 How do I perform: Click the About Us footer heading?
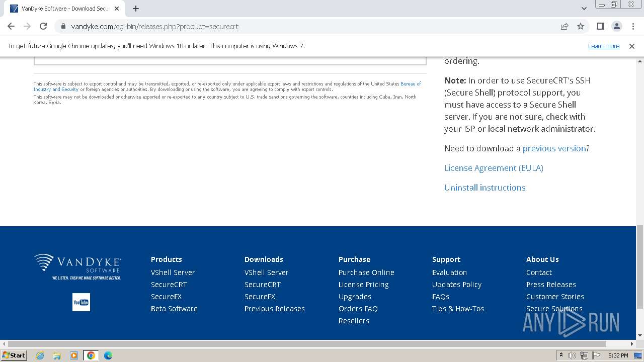pos(542,259)
